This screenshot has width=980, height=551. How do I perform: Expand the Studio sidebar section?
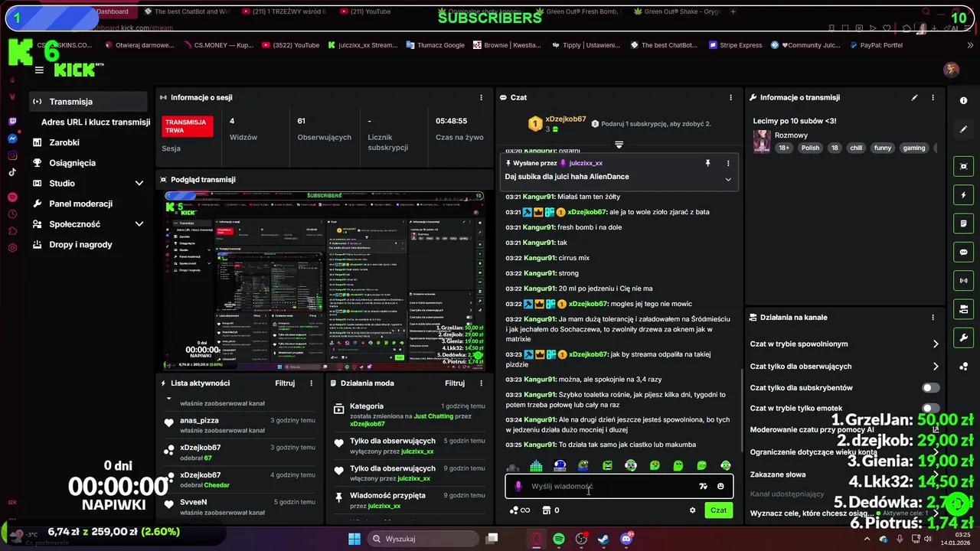139,183
